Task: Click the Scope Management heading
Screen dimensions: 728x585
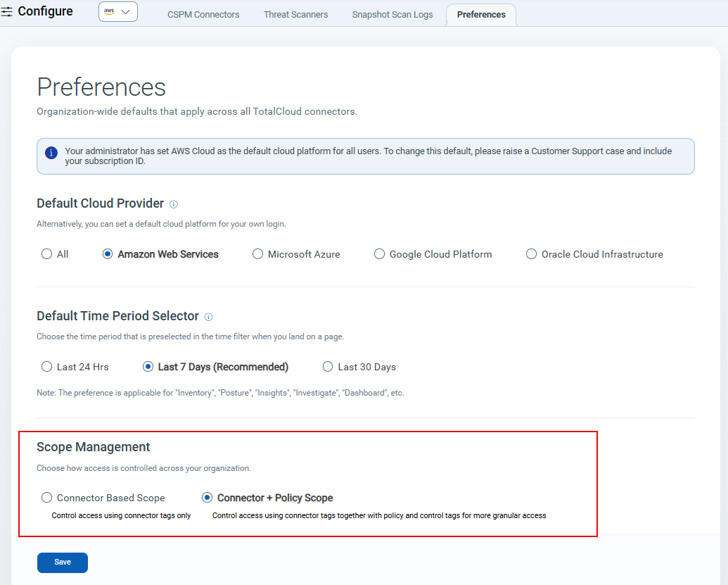Action: pos(94,447)
